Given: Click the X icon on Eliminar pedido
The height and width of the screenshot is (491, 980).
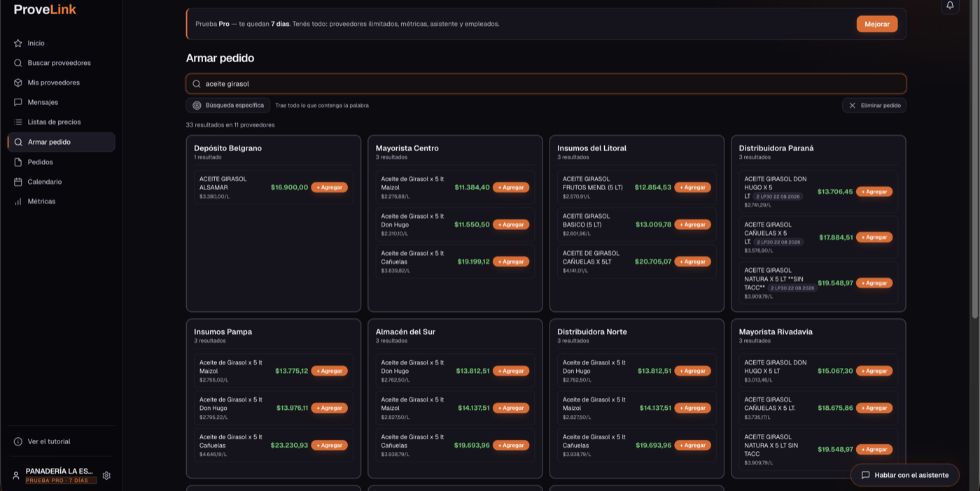Looking at the screenshot, I should 852,106.
